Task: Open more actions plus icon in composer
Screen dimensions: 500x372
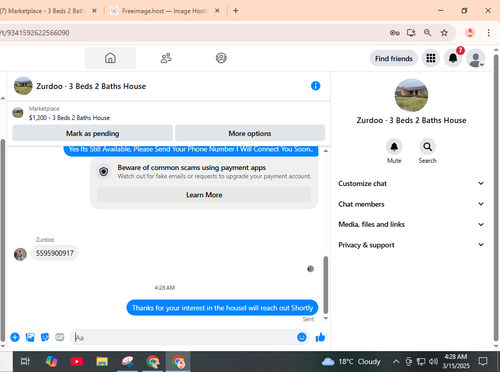Action: point(15,337)
